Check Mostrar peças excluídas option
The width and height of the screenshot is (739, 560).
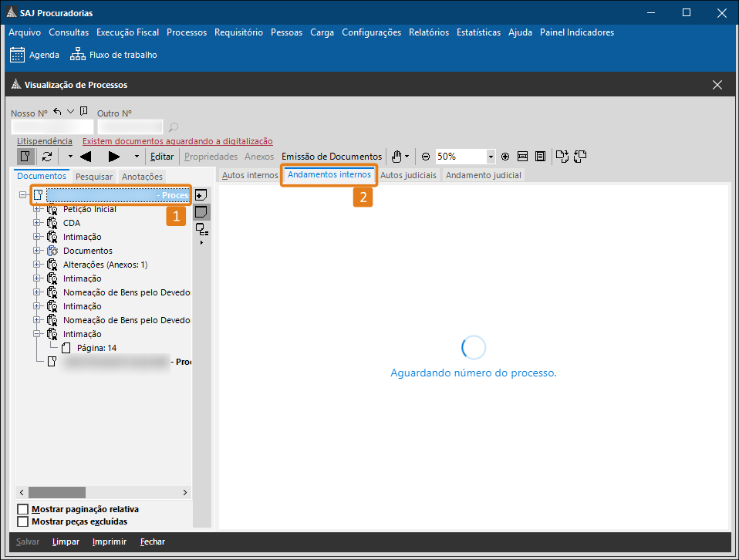pos(22,521)
